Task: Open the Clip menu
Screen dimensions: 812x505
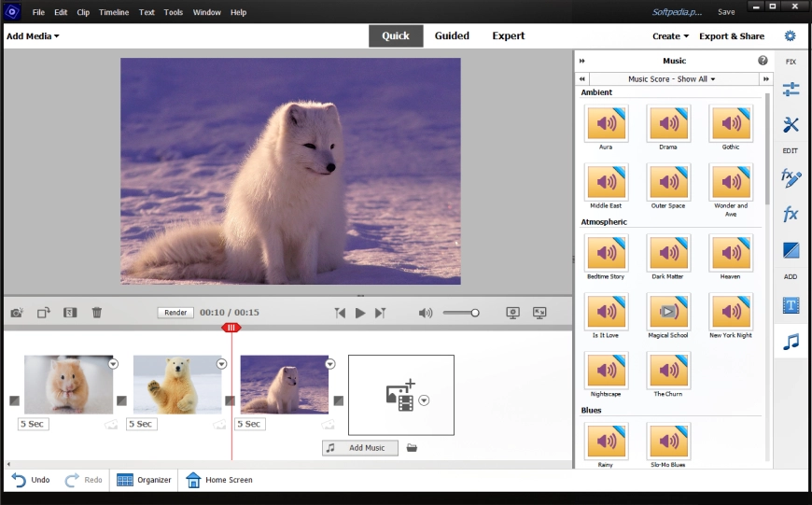Action: 83,12
